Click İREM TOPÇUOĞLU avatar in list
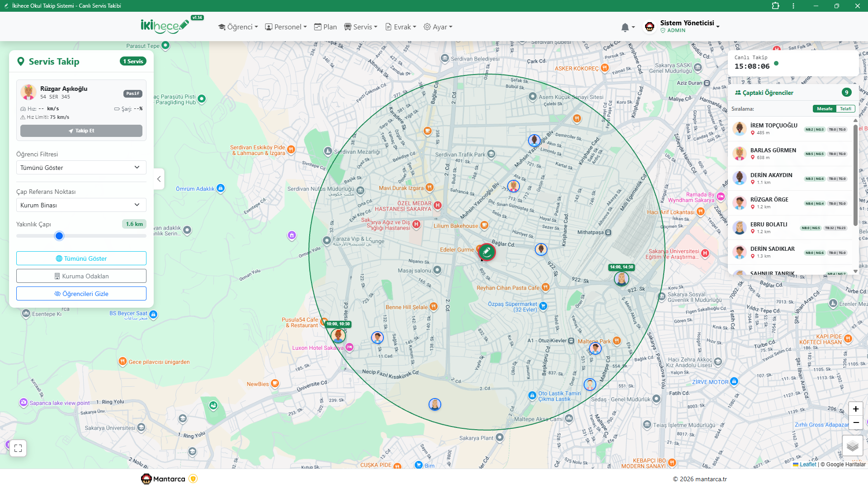Screen dimensions: 868x488 click(740, 129)
